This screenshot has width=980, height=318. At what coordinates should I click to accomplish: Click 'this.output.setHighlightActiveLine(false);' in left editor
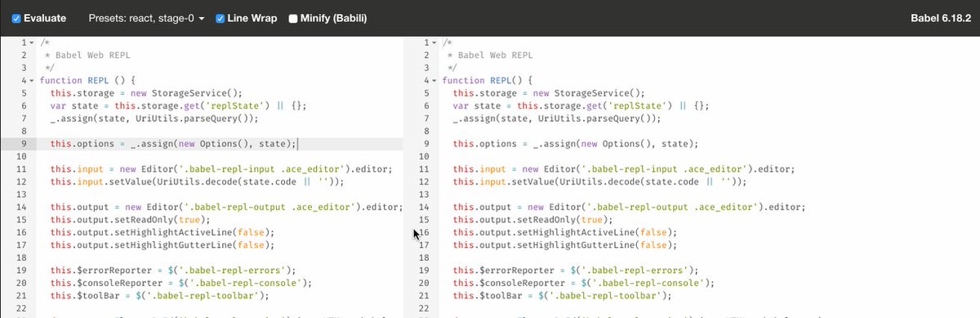coord(163,233)
